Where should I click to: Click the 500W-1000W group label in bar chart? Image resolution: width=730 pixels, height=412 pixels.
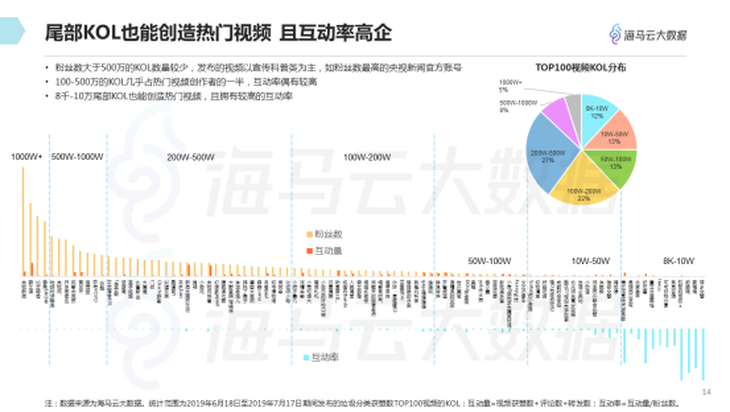(77, 157)
